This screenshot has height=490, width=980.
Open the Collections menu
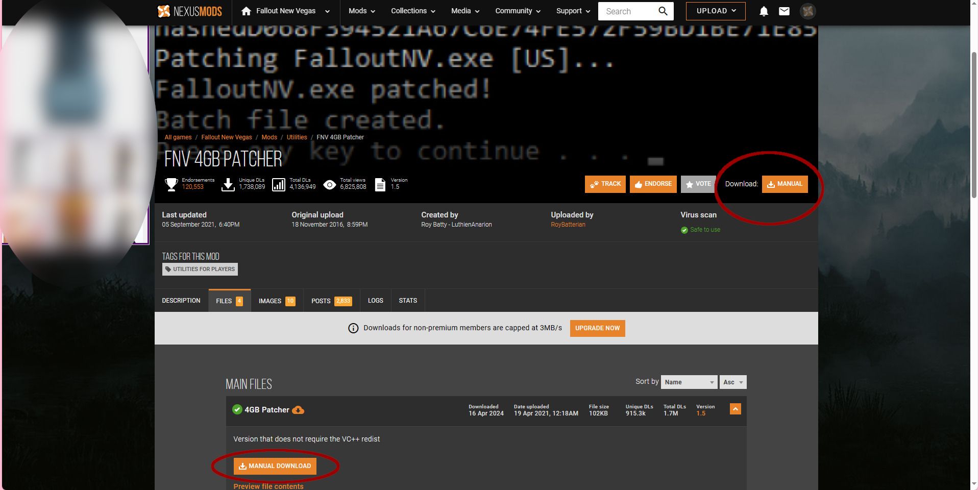click(x=413, y=11)
